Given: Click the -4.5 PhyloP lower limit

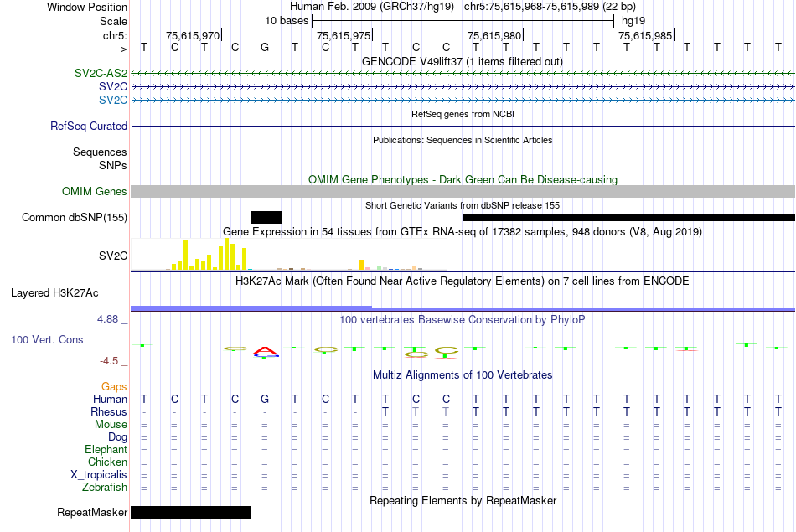Looking at the screenshot, I should pyautogui.click(x=109, y=361).
